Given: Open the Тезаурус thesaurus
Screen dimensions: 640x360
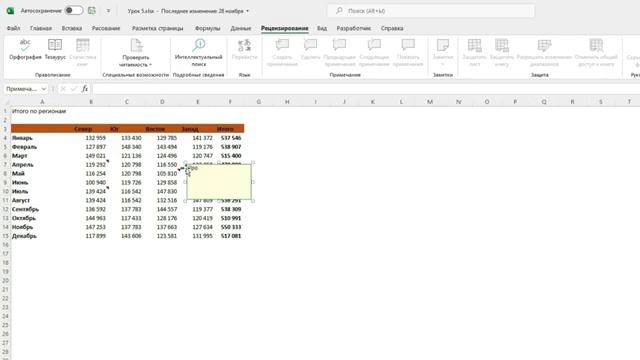Looking at the screenshot, I should click(55, 49).
